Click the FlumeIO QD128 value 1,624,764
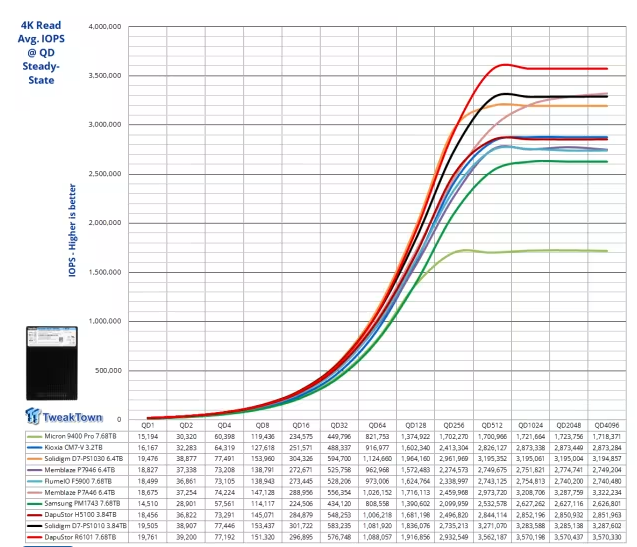 click(x=416, y=481)
